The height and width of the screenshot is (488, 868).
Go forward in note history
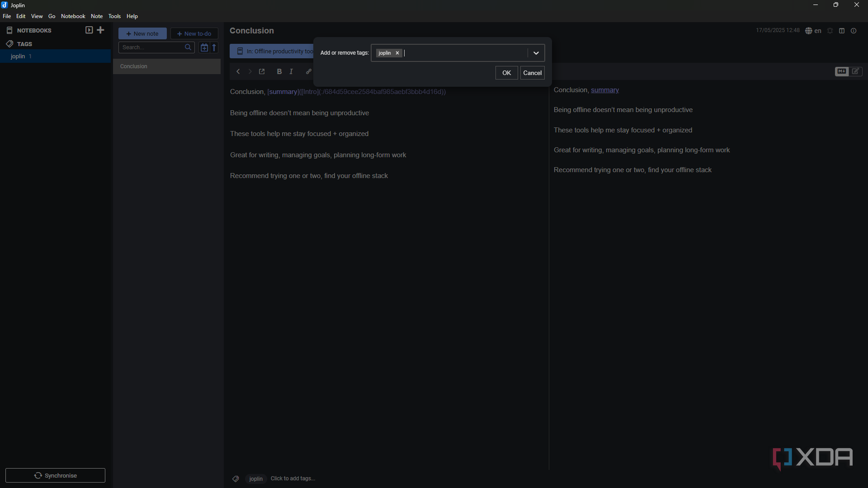[250, 72]
